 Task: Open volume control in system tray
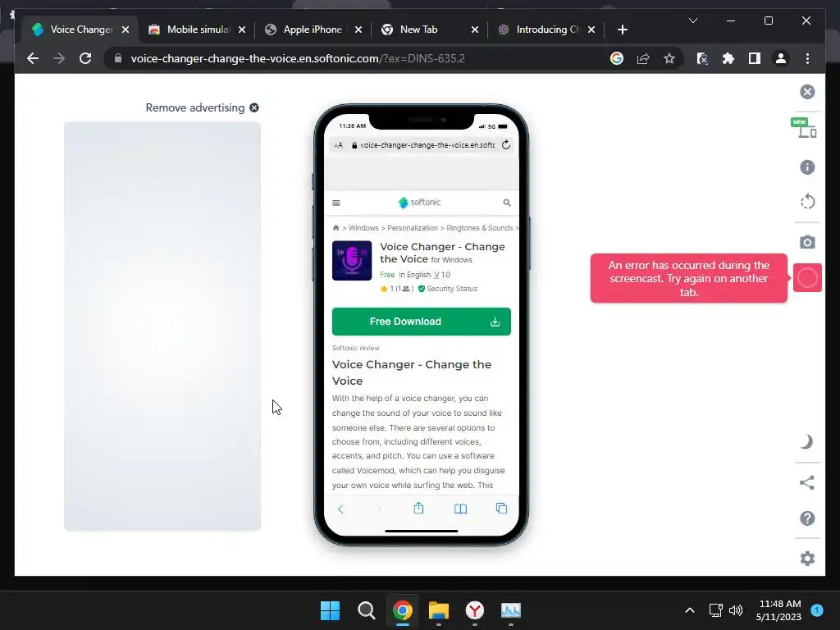click(736, 610)
